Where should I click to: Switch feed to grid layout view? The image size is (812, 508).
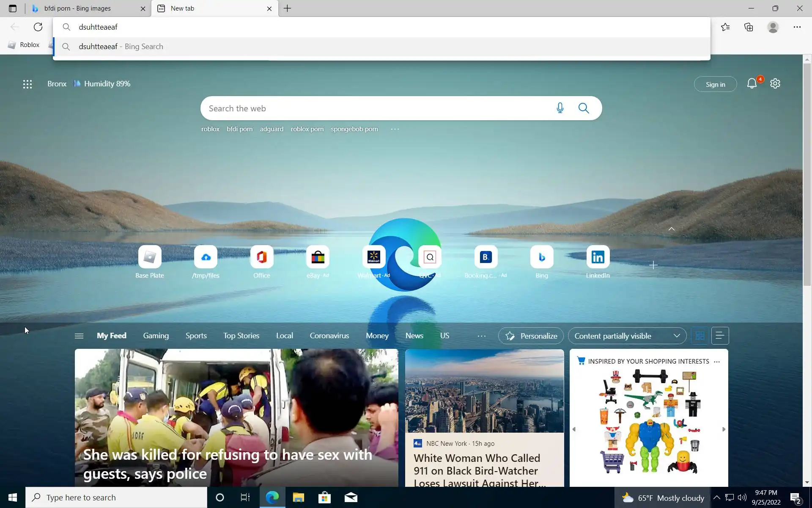(700, 336)
